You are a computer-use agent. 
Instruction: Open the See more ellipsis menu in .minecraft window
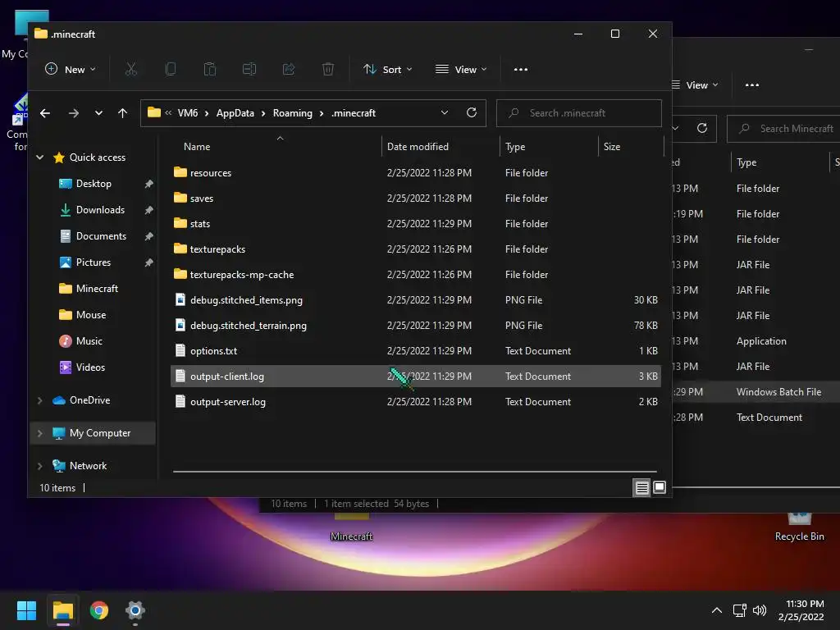coord(521,69)
